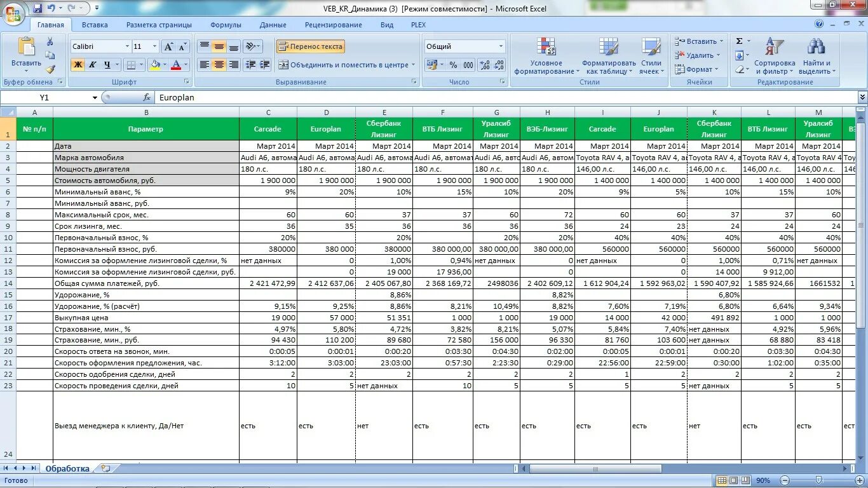Open the PLEX add-in tab

coord(419,25)
